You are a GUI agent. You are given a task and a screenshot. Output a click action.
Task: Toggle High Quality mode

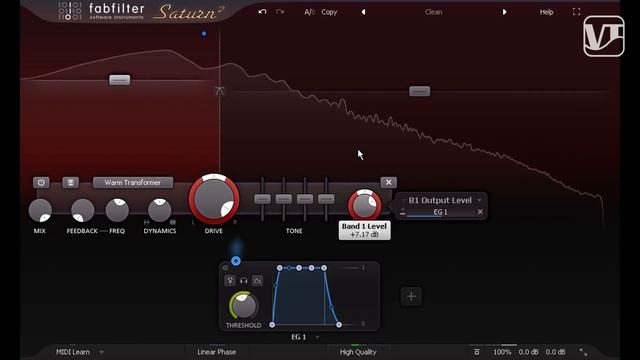[358, 352]
